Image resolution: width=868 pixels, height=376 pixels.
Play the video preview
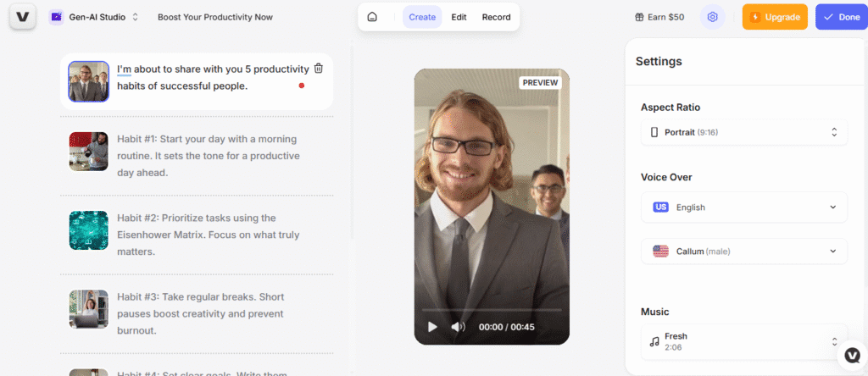click(x=432, y=327)
